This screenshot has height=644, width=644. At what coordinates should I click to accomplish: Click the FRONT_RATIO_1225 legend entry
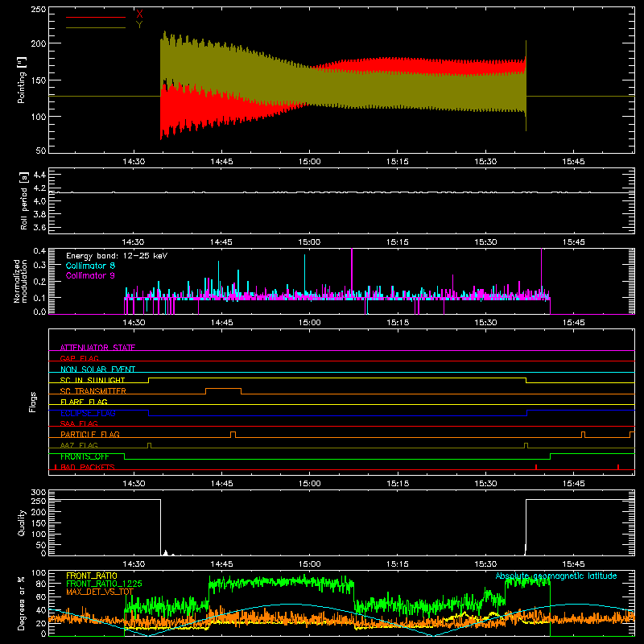pos(104,584)
